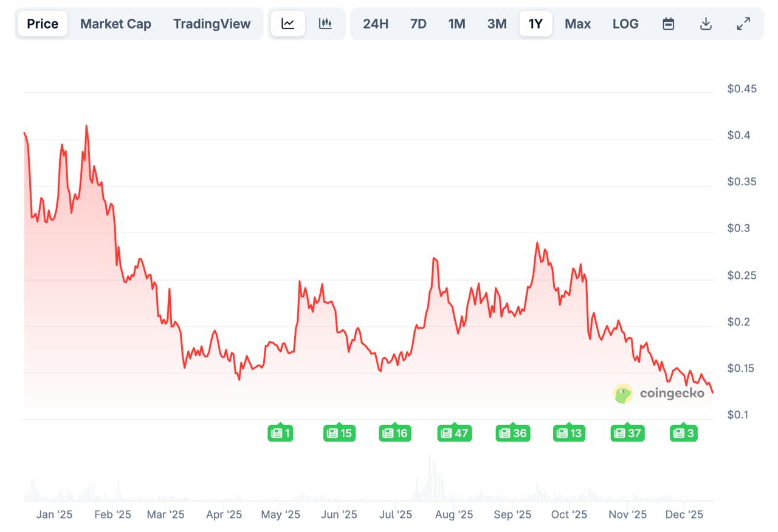Click the Price view label

click(42, 24)
